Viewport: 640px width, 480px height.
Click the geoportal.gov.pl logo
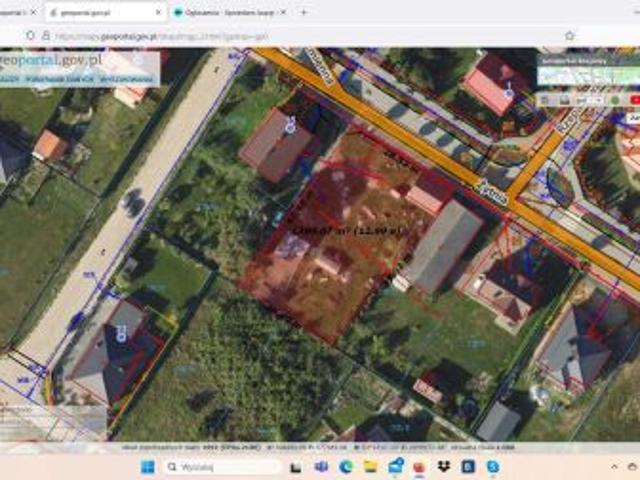point(51,60)
